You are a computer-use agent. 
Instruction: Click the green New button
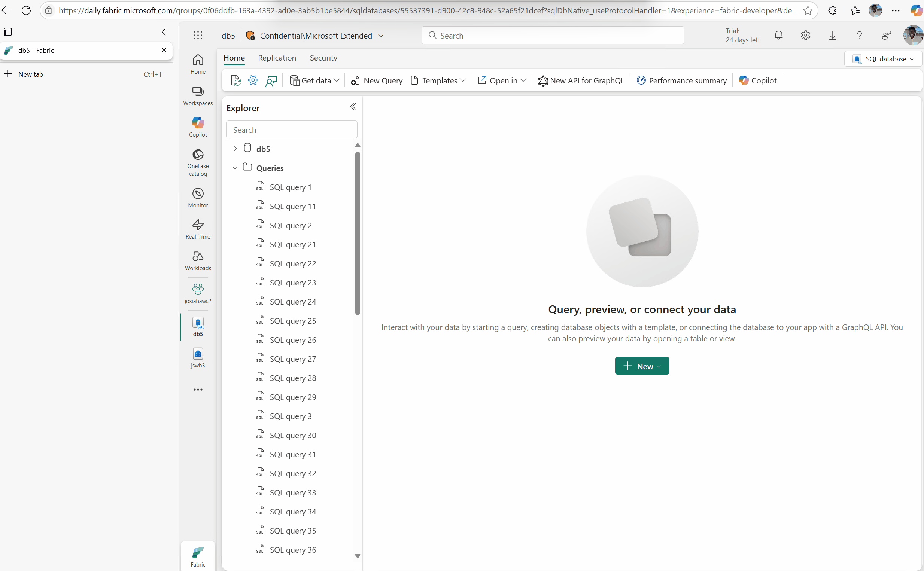(641, 366)
